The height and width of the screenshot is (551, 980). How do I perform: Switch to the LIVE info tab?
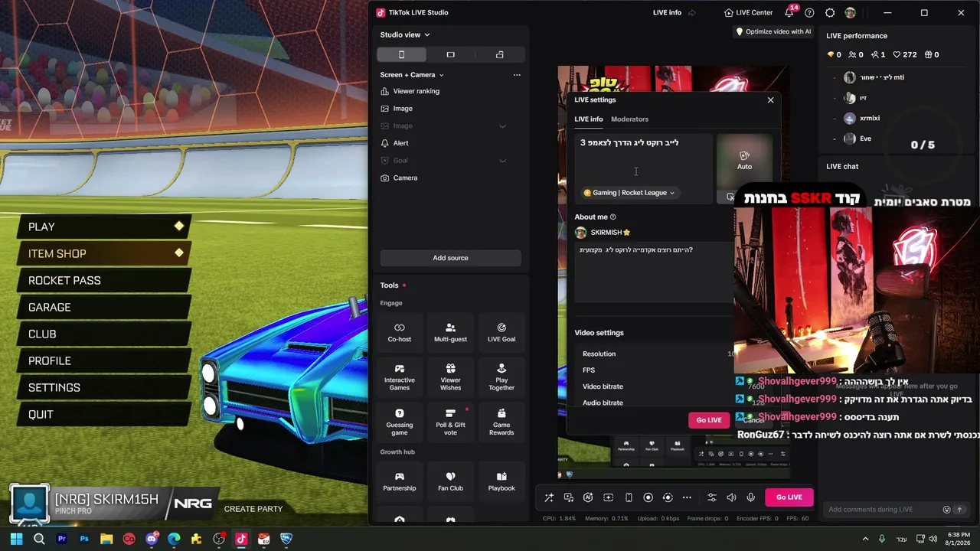coord(589,119)
